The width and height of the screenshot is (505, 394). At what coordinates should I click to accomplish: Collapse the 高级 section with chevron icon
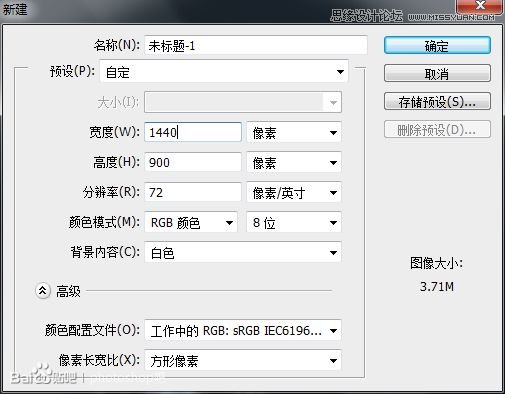click(x=43, y=291)
